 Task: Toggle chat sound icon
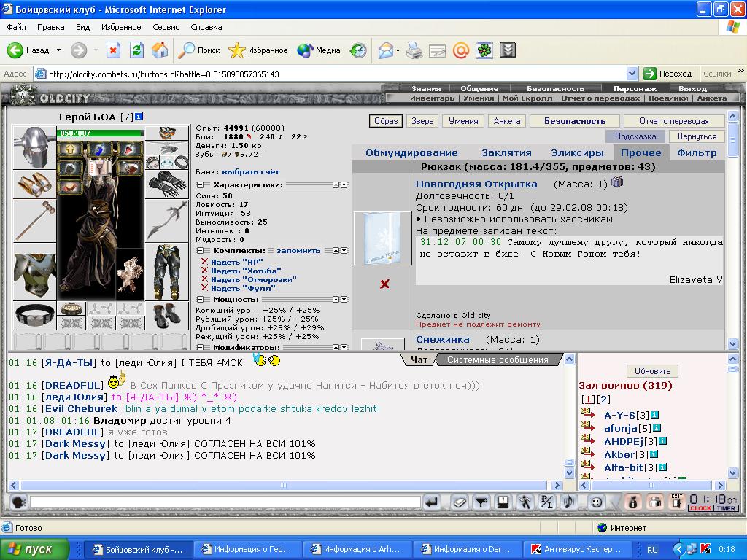click(x=569, y=502)
